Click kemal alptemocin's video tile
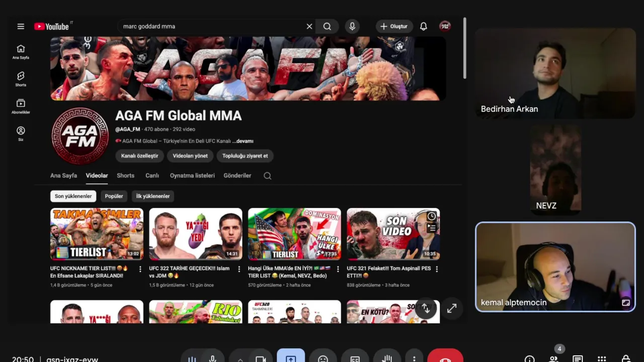 pyautogui.click(x=555, y=267)
